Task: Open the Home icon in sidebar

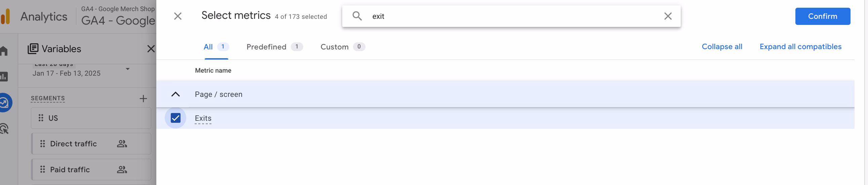Action: click(x=4, y=51)
